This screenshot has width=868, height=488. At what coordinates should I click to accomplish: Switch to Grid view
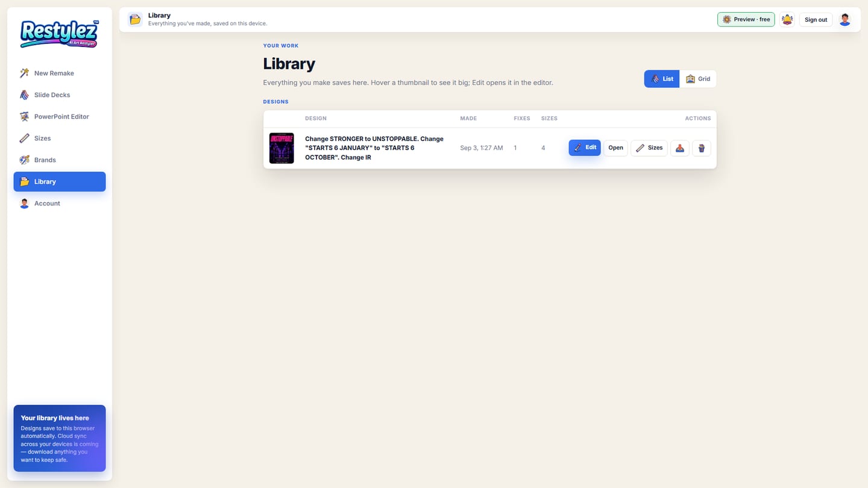(x=698, y=79)
